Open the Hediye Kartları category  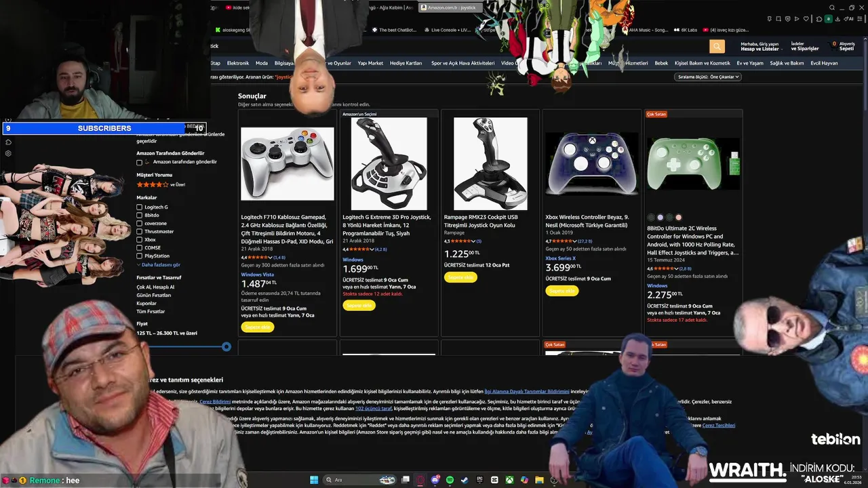(x=406, y=63)
